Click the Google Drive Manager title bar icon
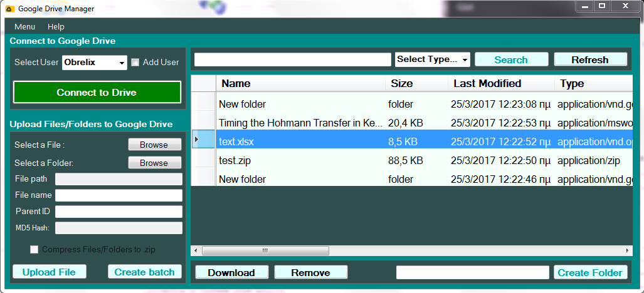Screen dimensions: 644x293 click(10, 9)
